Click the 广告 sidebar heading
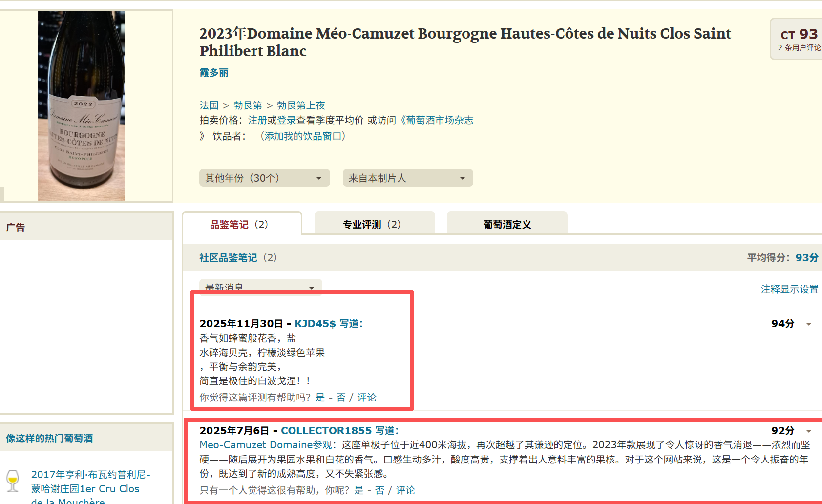Viewport: 822px width, 504px height. (x=16, y=228)
